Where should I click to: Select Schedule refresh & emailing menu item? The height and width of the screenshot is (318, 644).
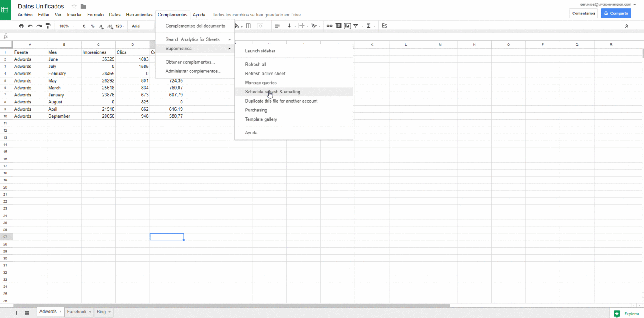click(273, 92)
